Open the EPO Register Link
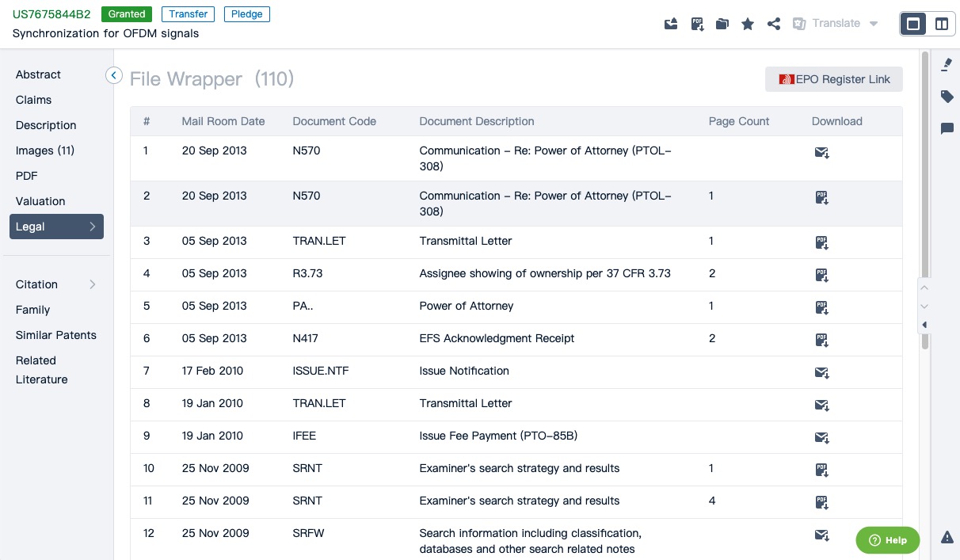960x560 pixels. point(834,79)
